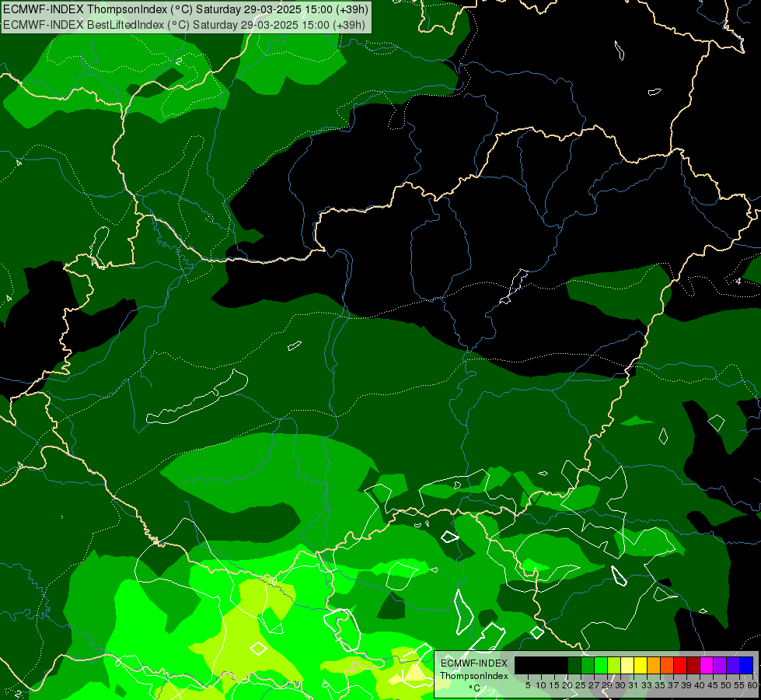Click the °C unit label in the legend
This screenshot has height=700, width=761.
474,688
